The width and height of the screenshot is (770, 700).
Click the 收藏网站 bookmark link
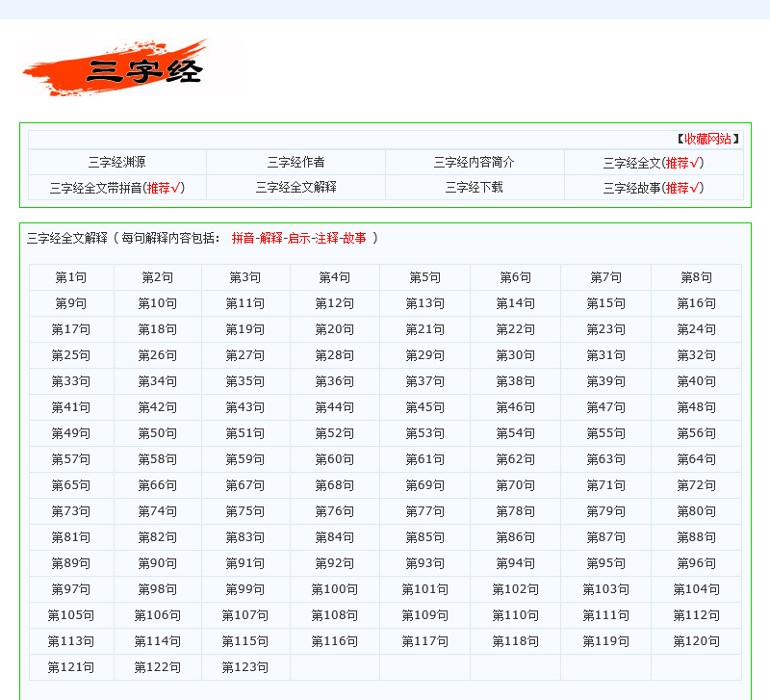(x=707, y=139)
